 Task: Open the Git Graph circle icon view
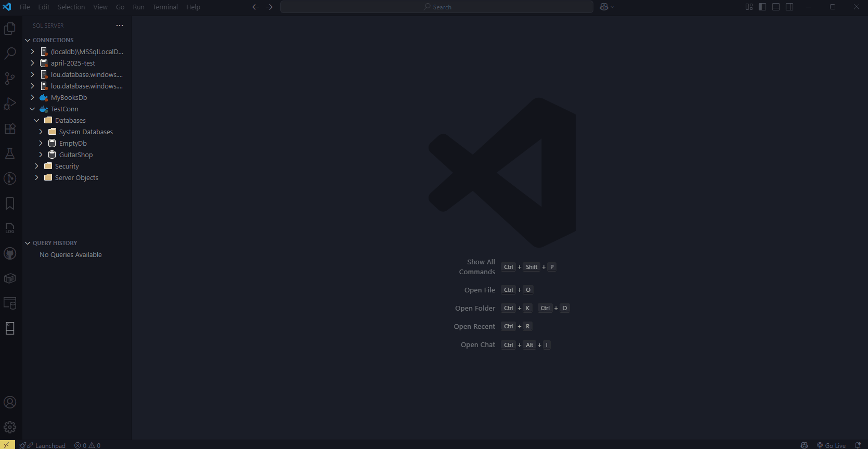pos(10,178)
